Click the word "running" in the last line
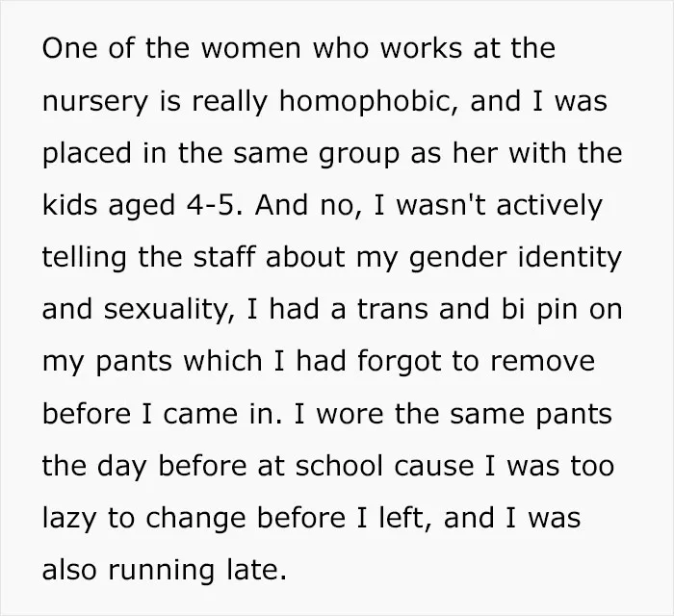 click(161, 572)
